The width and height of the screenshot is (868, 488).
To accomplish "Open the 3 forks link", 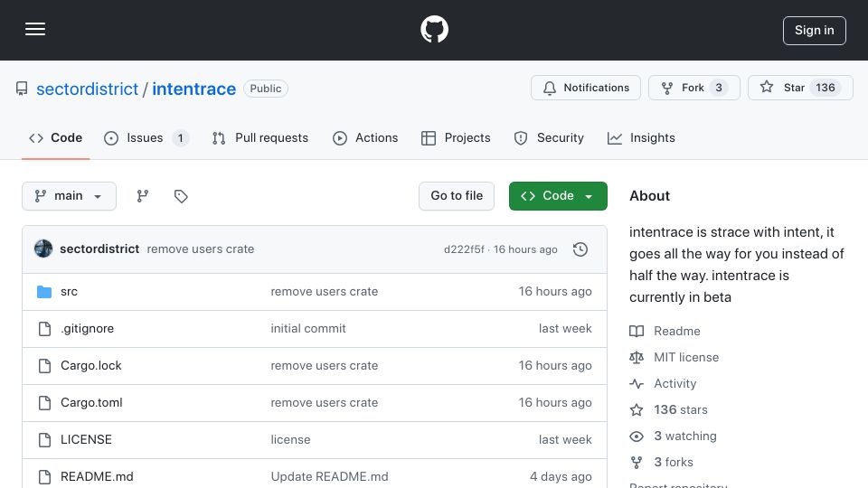I will (674, 462).
